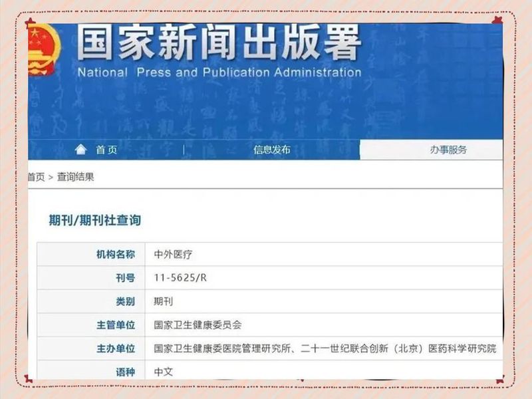Select the 国家卫生健康委医院管理研究所 sponsor text
This screenshot has height=399, width=532.
pos(222,348)
